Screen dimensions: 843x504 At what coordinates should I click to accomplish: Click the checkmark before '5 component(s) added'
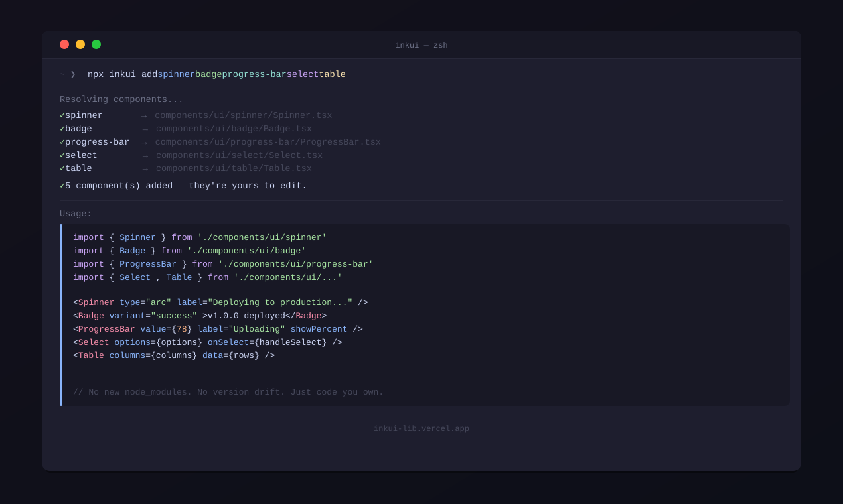(62, 186)
